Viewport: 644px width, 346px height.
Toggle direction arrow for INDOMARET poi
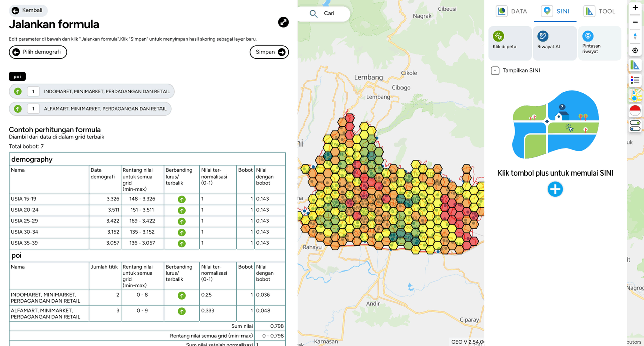18,91
